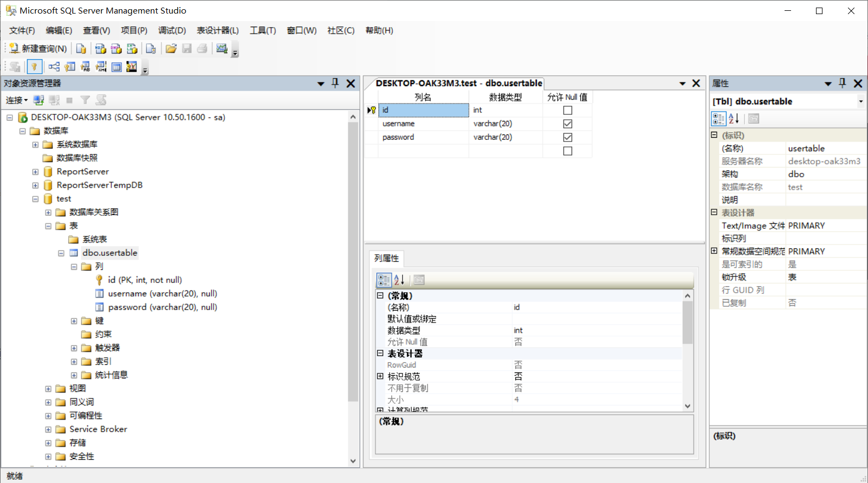Click the Activity Monitor toolbar icon

click(222, 49)
